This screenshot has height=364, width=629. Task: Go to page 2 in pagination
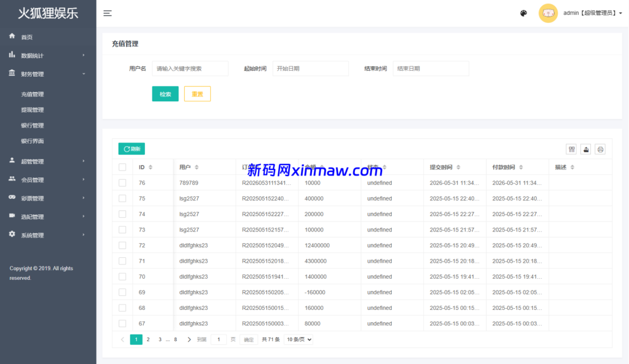click(x=148, y=339)
